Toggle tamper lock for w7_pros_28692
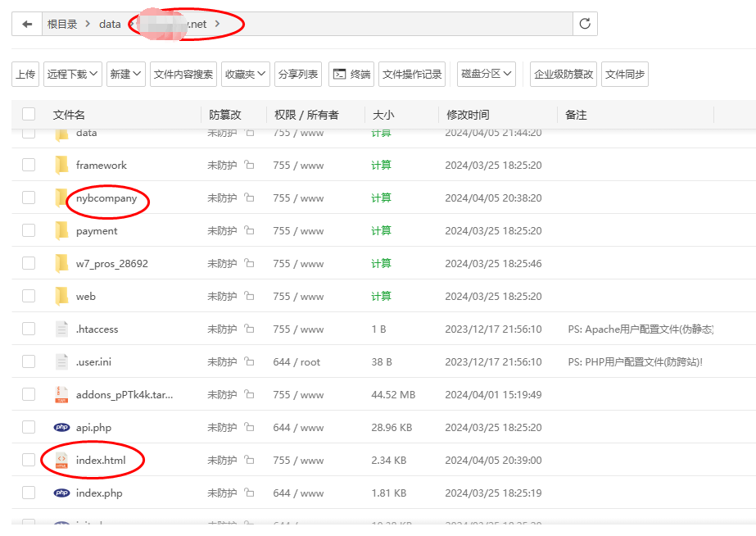Screen dimensions: 756x536 [249, 263]
